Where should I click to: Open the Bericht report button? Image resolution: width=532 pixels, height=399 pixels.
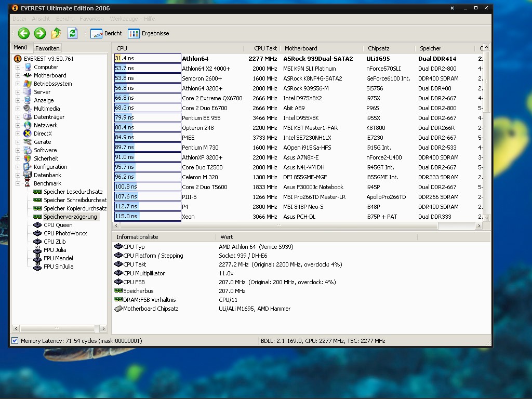(x=106, y=33)
